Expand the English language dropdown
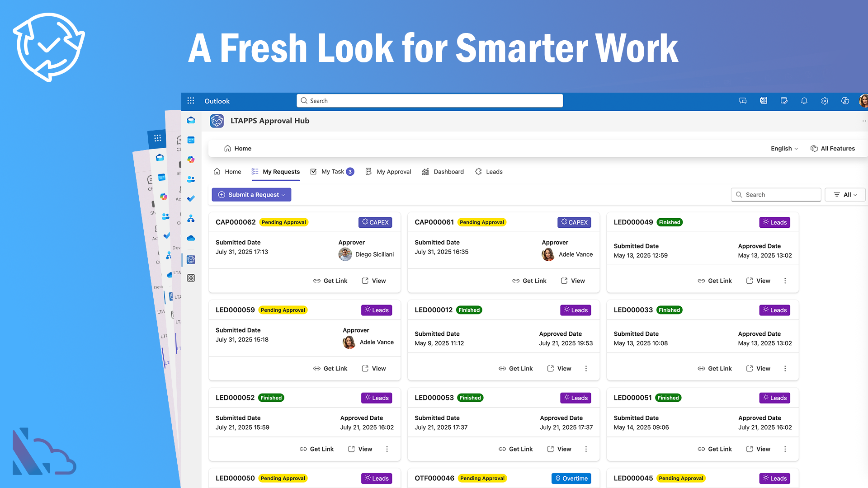The width and height of the screenshot is (868, 488). (784, 149)
